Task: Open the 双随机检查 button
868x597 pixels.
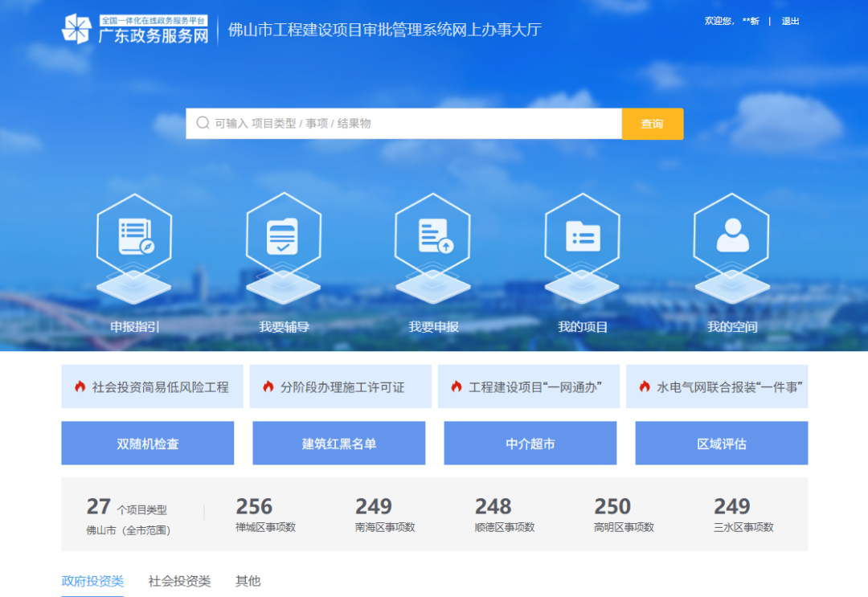Action: (147, 444)
